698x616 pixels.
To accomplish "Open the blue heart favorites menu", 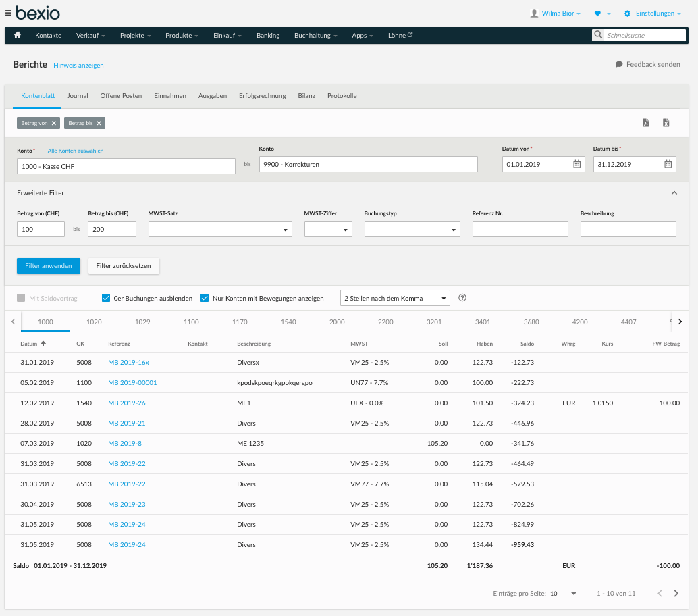I will (597, 14).
